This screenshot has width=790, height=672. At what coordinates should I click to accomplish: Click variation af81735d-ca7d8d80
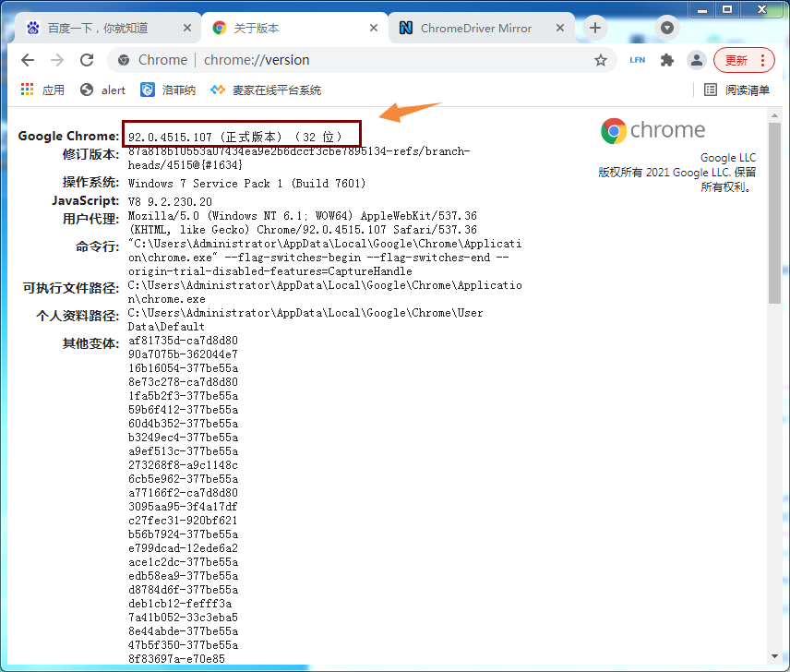pyautogui.click(x=183, y=341)
